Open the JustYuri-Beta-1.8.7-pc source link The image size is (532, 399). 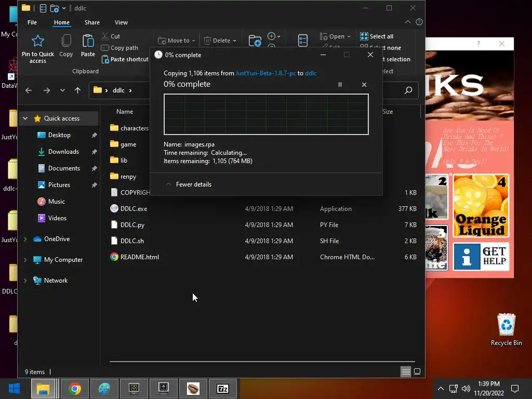[265, 73]
